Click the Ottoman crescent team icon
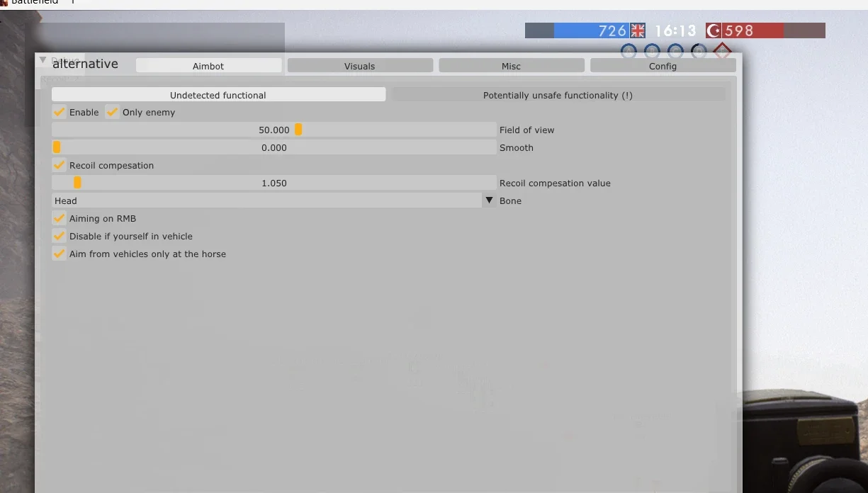 pyautogui.click(x=714, y=30)
